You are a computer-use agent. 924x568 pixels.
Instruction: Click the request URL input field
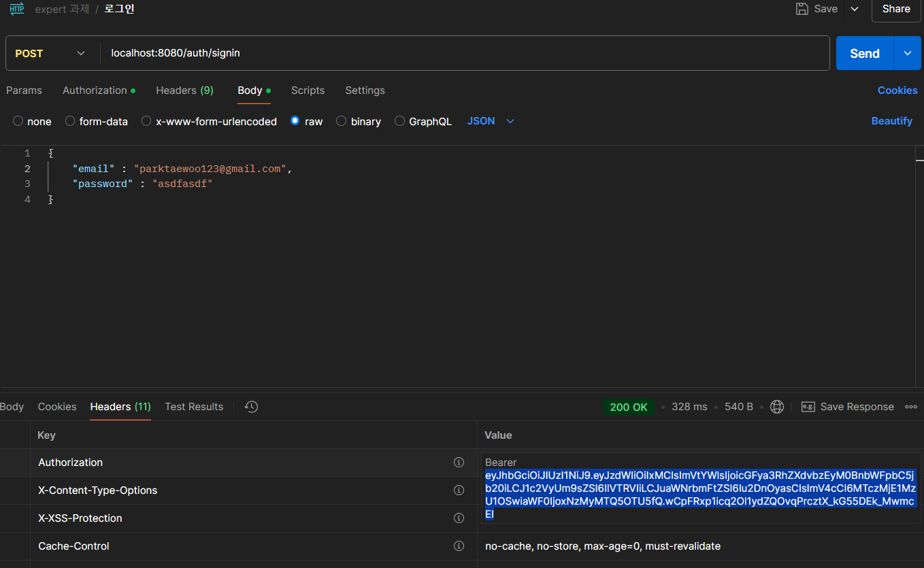463,53
